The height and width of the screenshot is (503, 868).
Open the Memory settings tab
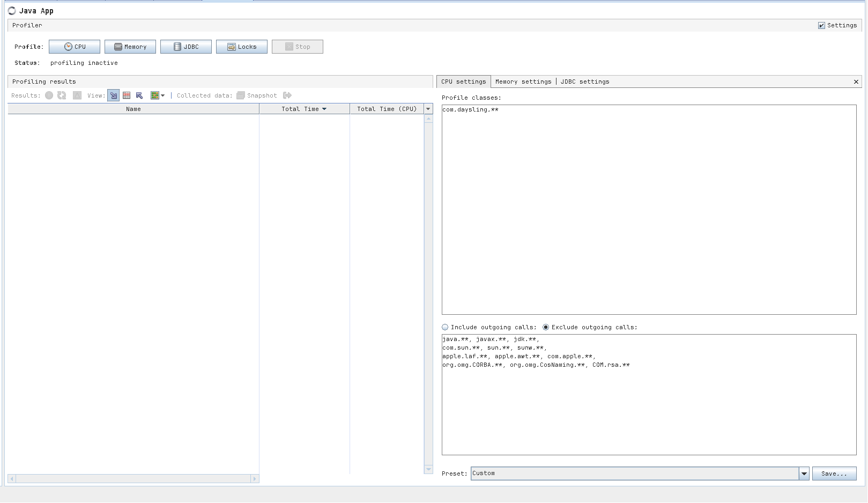(523, 82)
